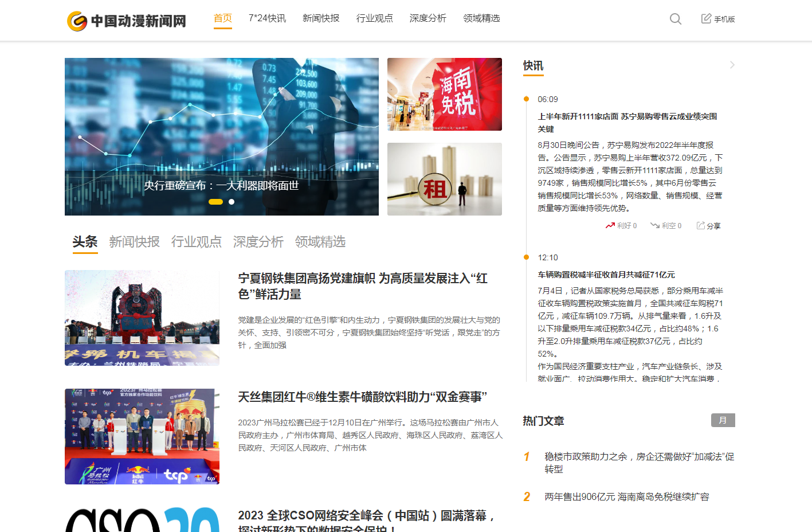Open the Guangzhou marathon Red Bull thumbnail
Image resolution: width=812 pixels, height=532 pixels.
pyautogui.click(x=142, y=436)
